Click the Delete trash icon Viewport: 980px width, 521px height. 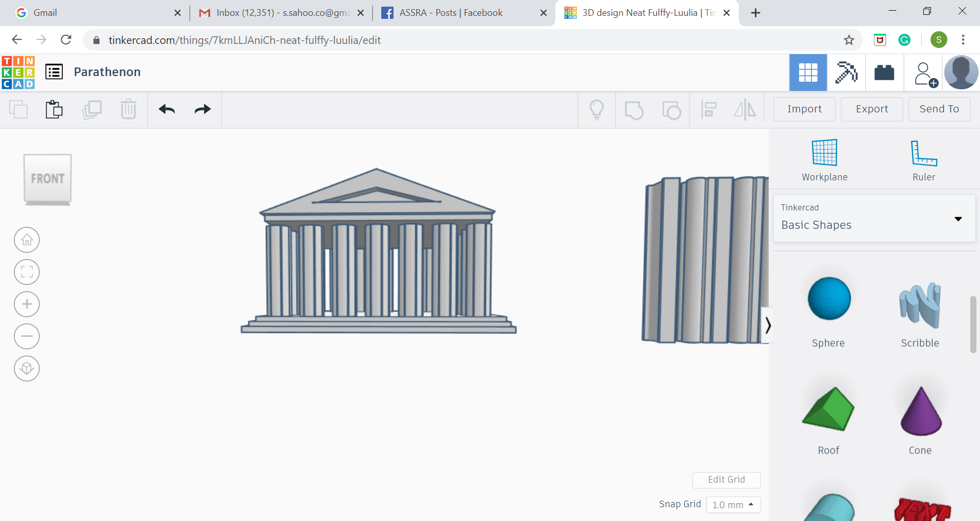coord(129,109)
